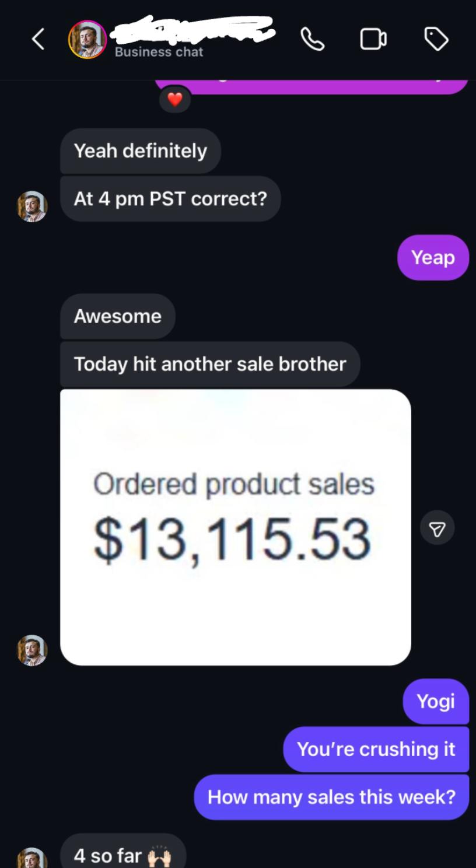The height and width of the screenshot is (868, 476).
Task: Tap the "Awesome" message bubble
Action: pos(117,316)
